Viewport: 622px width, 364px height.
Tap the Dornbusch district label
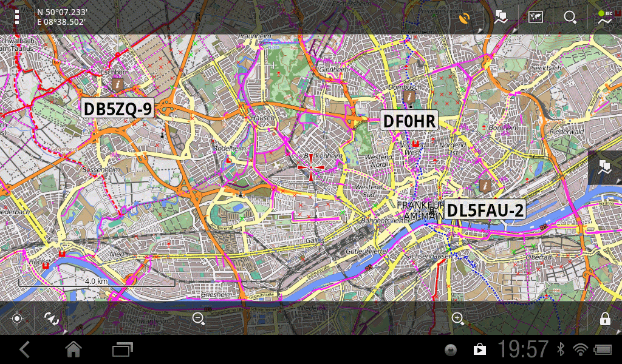point(405,87)
